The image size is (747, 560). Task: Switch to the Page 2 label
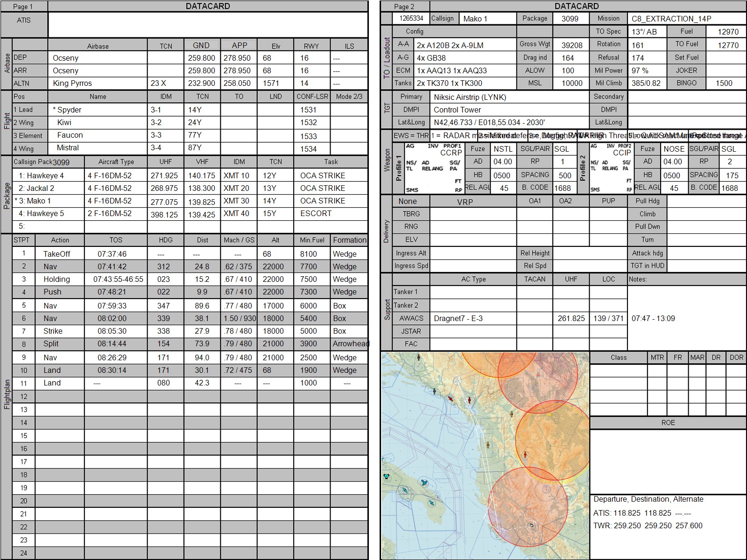(404, 7)
